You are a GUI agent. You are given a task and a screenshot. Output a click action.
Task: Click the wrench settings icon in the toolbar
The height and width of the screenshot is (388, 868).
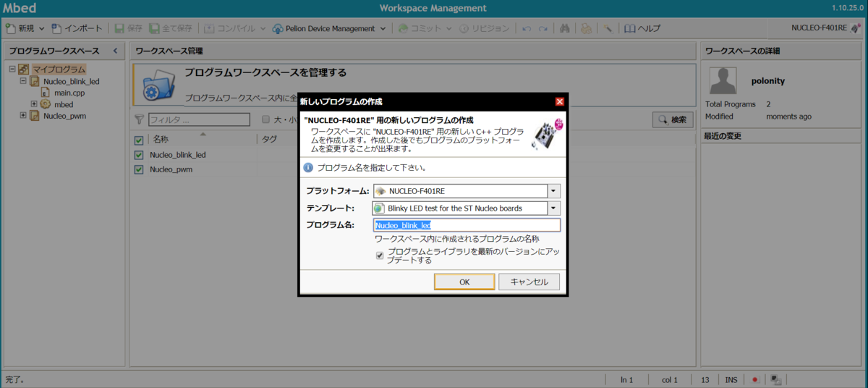point(608,28)
